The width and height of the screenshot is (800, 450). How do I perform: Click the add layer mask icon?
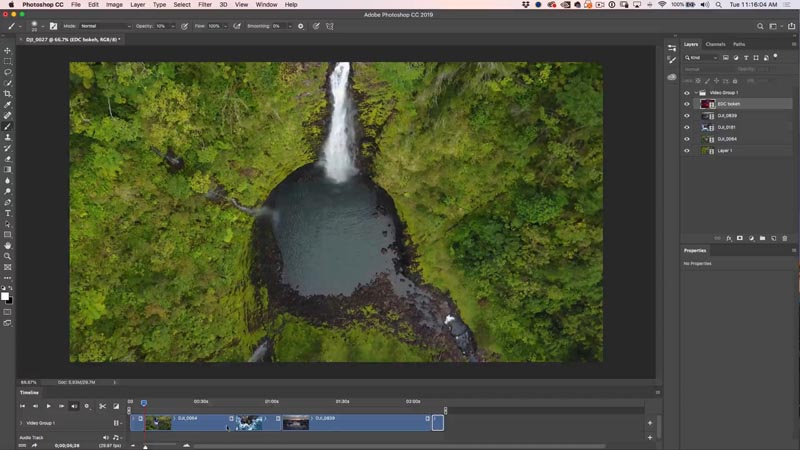coord(740,238)
